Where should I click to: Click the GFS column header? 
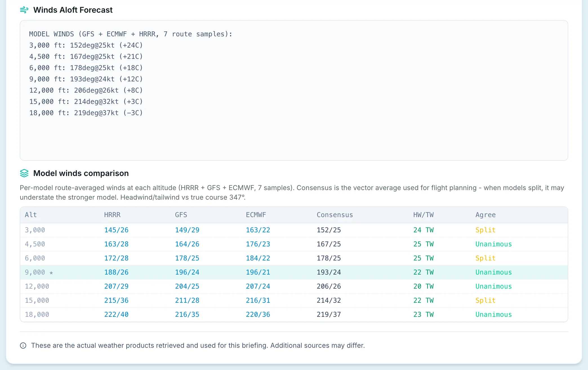[181, 215]
